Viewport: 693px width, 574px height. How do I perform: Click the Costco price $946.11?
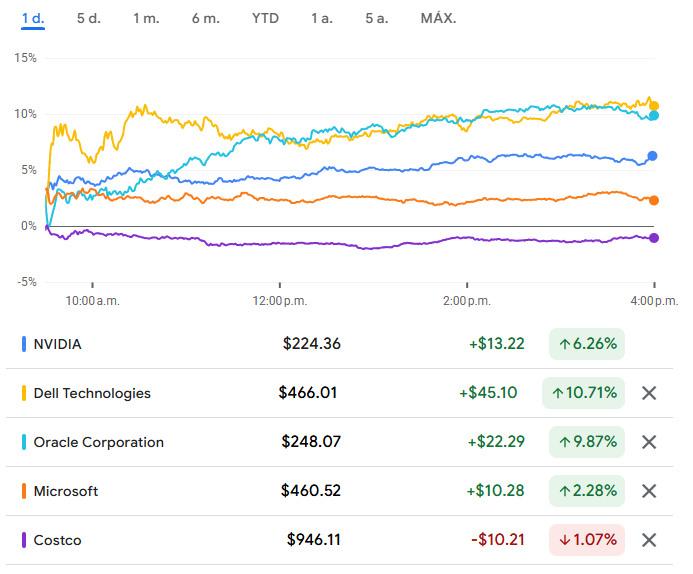[314, 540]
